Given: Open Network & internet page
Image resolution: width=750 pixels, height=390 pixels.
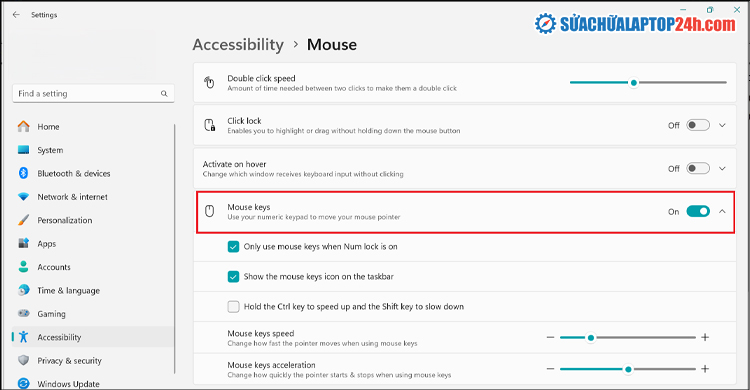Looking at the screenshot, I should click(x=93, y=197).
